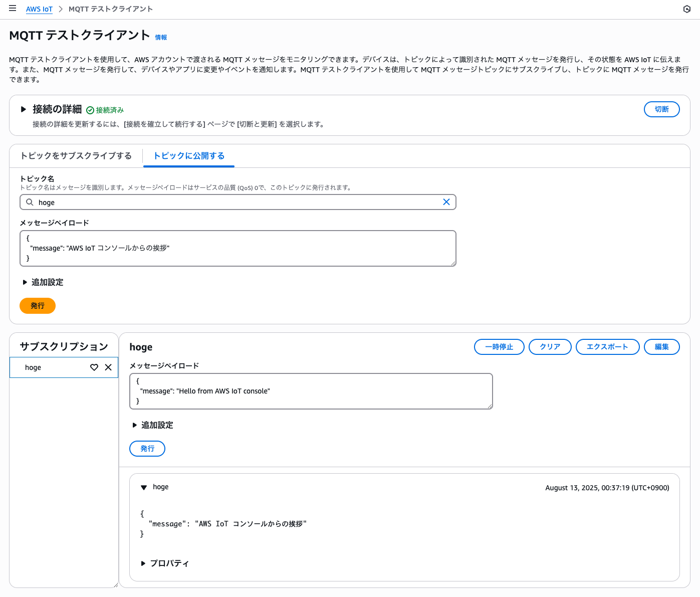Click the 編集 edit button
700x597 pixels.
point(662,347)
